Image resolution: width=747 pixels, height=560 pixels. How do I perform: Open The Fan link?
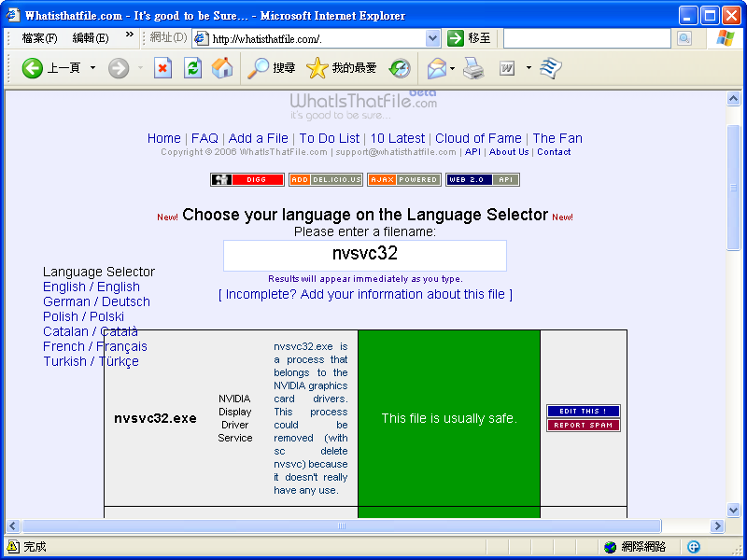[x=557, y=138]
